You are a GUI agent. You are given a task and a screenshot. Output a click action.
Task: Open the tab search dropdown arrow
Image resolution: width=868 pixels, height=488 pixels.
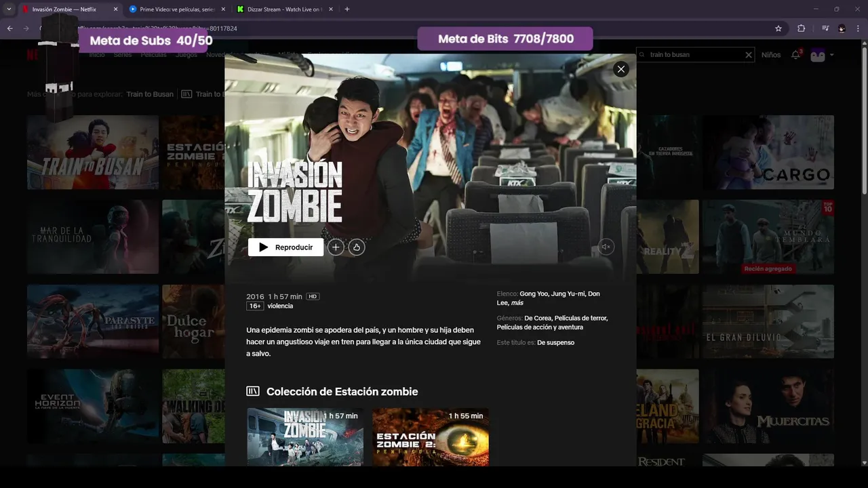9,9
